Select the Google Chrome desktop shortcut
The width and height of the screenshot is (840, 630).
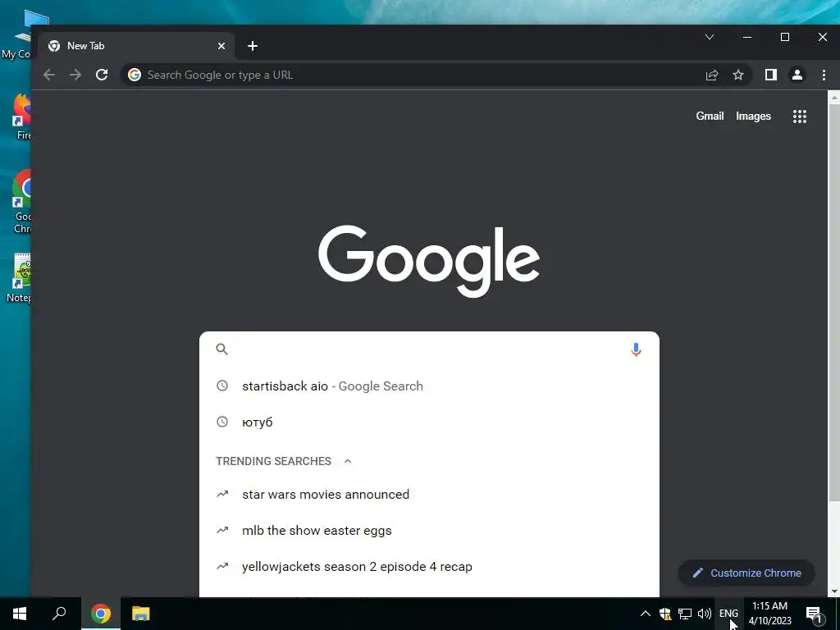[21, 202]
